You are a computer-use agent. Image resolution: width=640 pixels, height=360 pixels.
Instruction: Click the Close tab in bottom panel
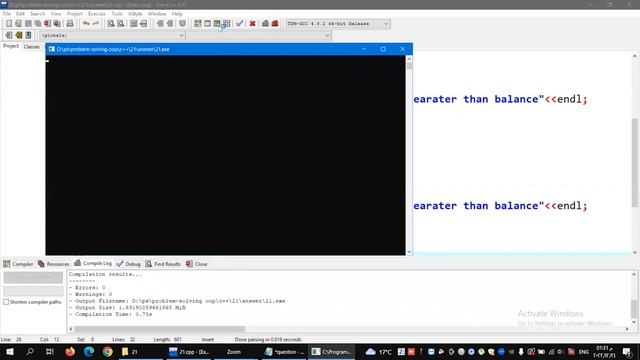(196, 264)
